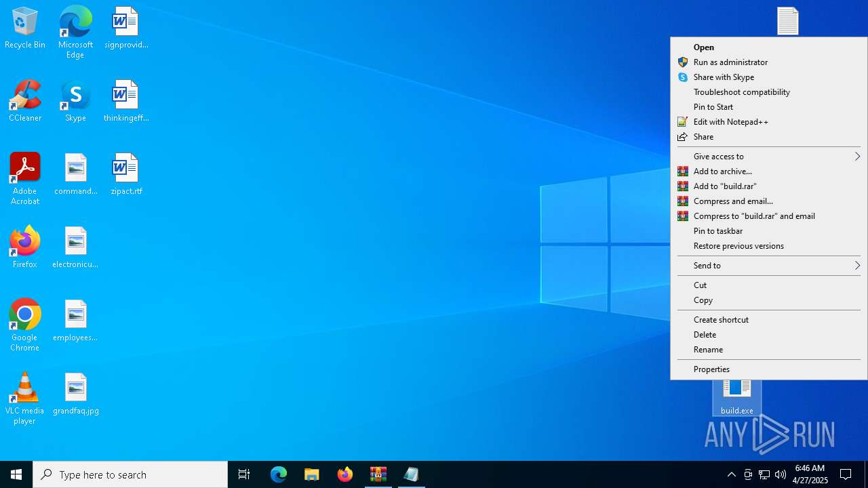Viewport: 868px width, 488px height.
Task: Select the grandfaq.jpg image file
Action: (75, 394)
